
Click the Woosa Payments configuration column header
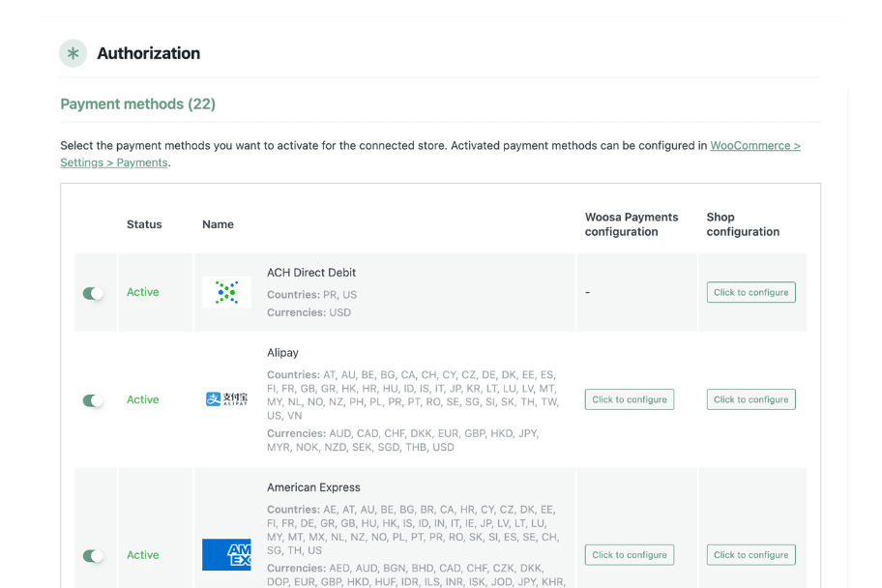632,224
